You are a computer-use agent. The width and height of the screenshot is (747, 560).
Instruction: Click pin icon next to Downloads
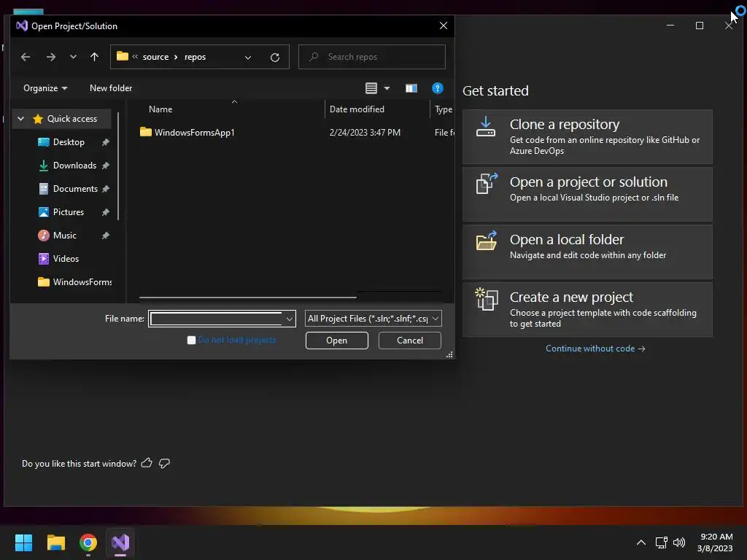[106, 166]
